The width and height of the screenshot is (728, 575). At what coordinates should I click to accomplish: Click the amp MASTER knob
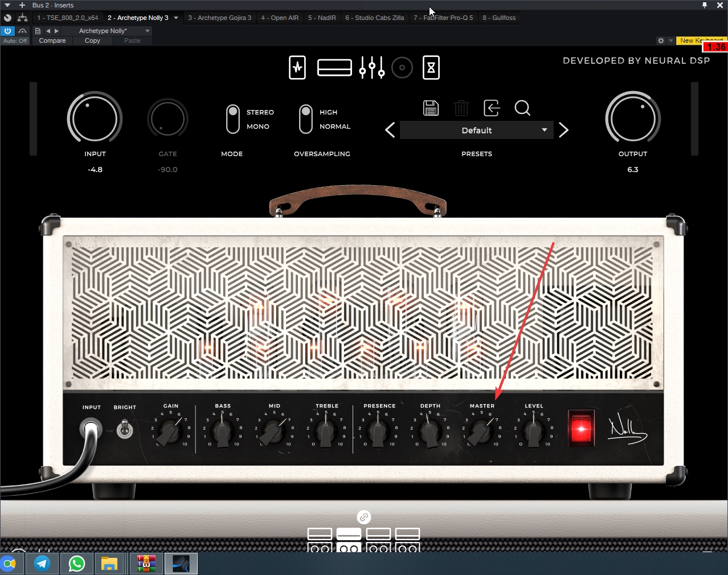(x=481, y=433)
